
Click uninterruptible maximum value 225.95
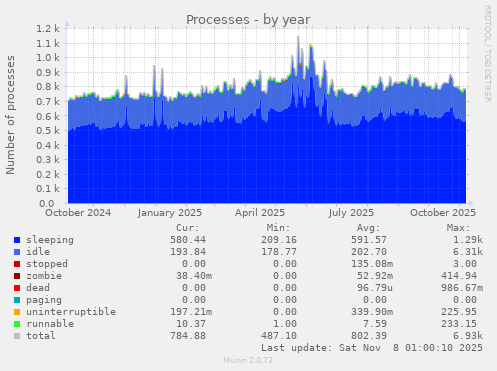point(459,312)
